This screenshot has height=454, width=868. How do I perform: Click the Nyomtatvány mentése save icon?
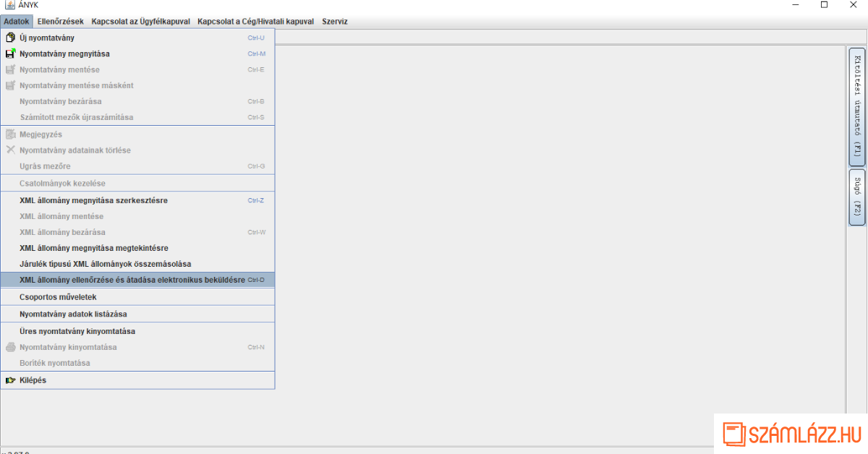click(10, 69)
